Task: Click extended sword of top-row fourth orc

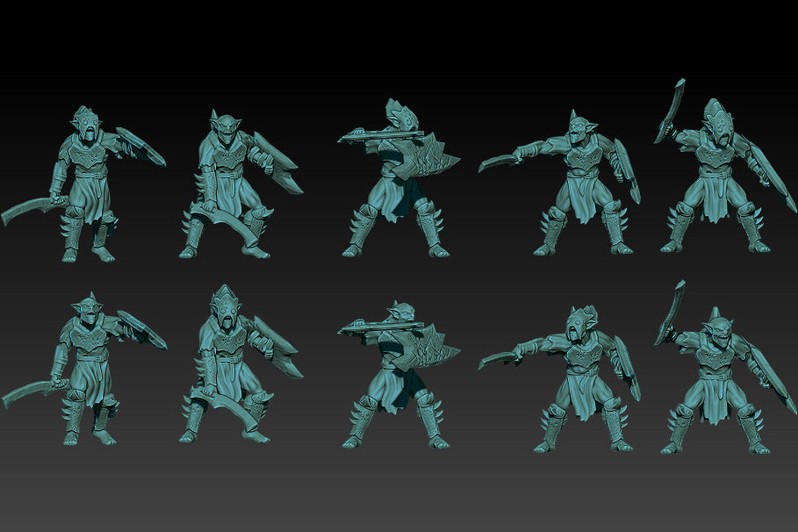Action: point(497,162)
